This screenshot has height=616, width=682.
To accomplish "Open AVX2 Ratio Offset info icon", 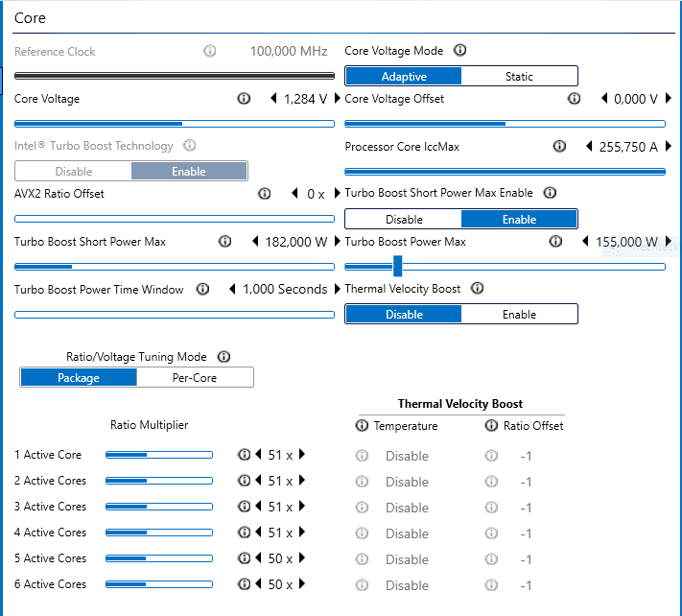I will (265, 194).
